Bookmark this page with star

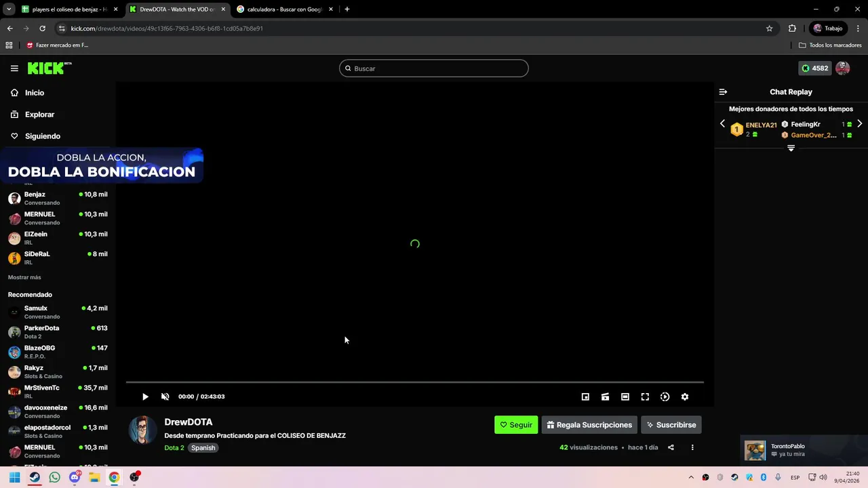(769, 28)
